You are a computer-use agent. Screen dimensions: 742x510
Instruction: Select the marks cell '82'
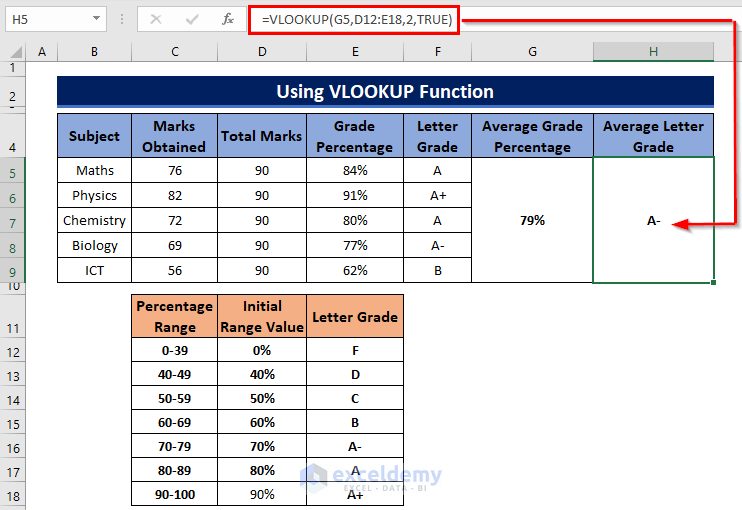[x=174, y=195]
